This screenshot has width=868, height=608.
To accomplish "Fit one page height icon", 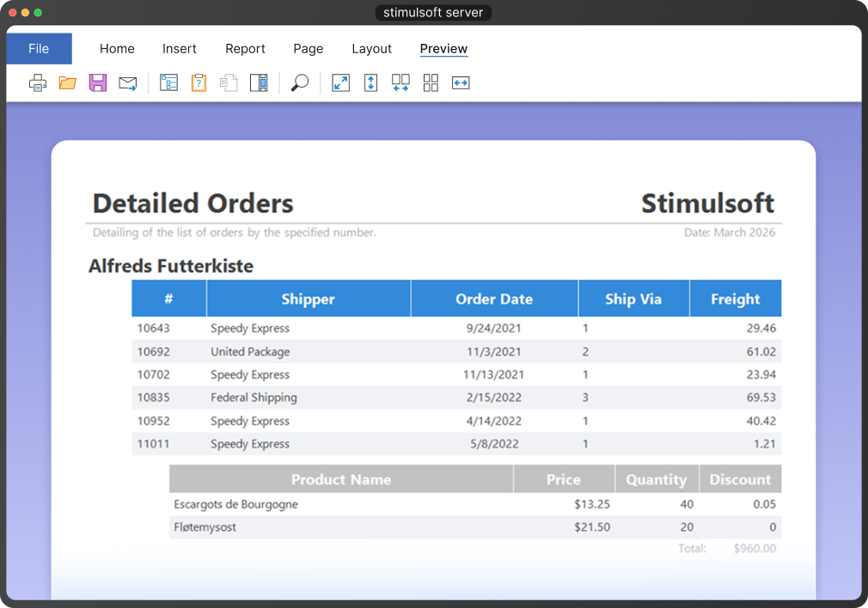I will 370,83.
